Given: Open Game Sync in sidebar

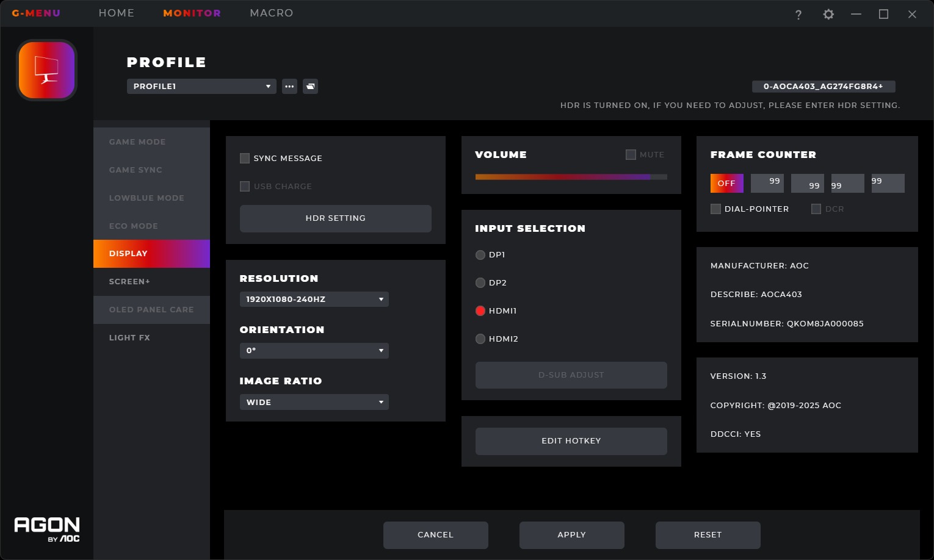Looking at the screenshot, I should point(151,170).
